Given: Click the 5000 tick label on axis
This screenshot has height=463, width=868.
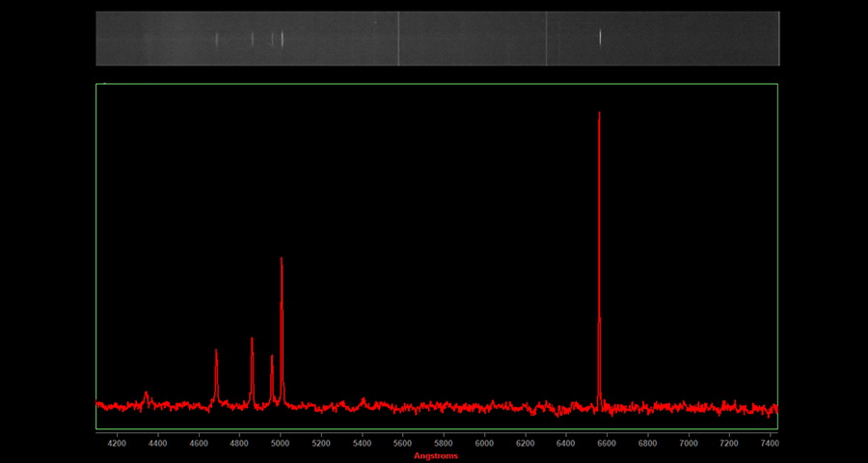Looking at the screenshot, I should tap(281, 444).
